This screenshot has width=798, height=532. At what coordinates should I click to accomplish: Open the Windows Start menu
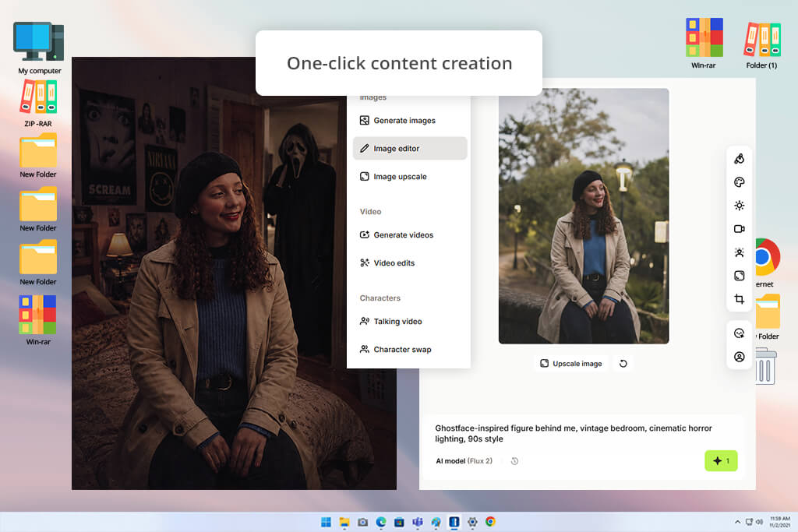click(x=326, y=522)
